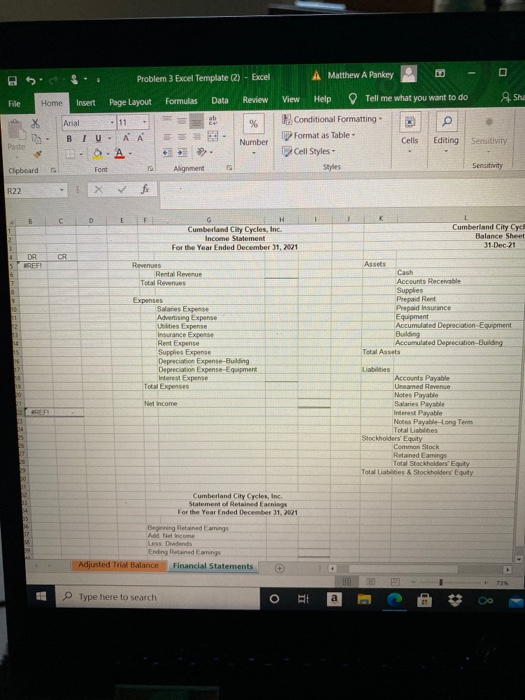Open the fill color dropdown arrow
This screenshot has width=525, height=700.
tap(108, 154)
